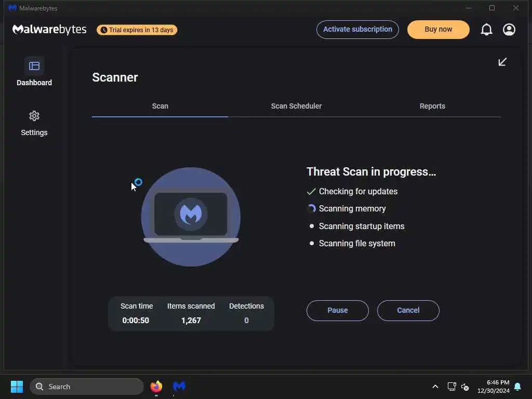
Task: Maximize the Malwarebytes window
Action: point(492,8)
